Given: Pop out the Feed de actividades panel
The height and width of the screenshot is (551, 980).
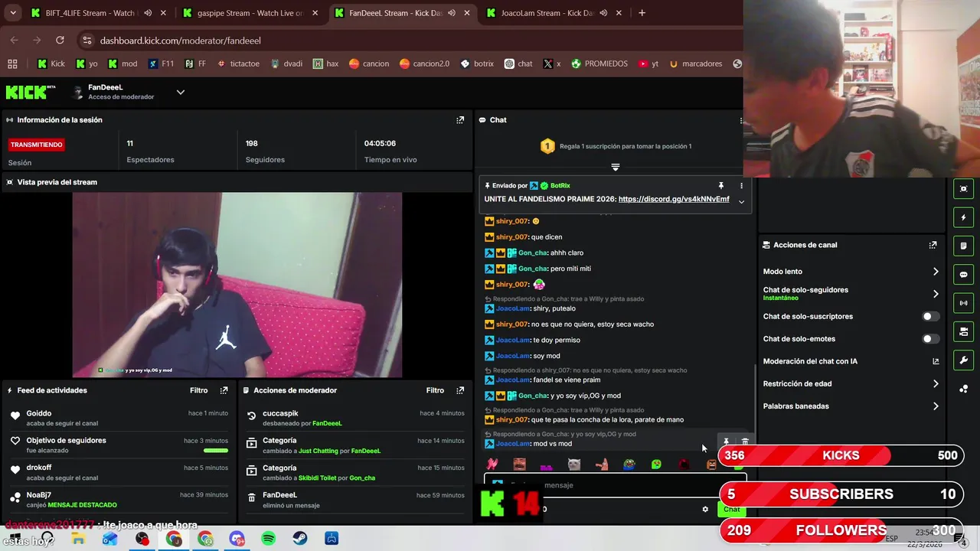Looking at the screenshot, I should click(x=224, y=390).
